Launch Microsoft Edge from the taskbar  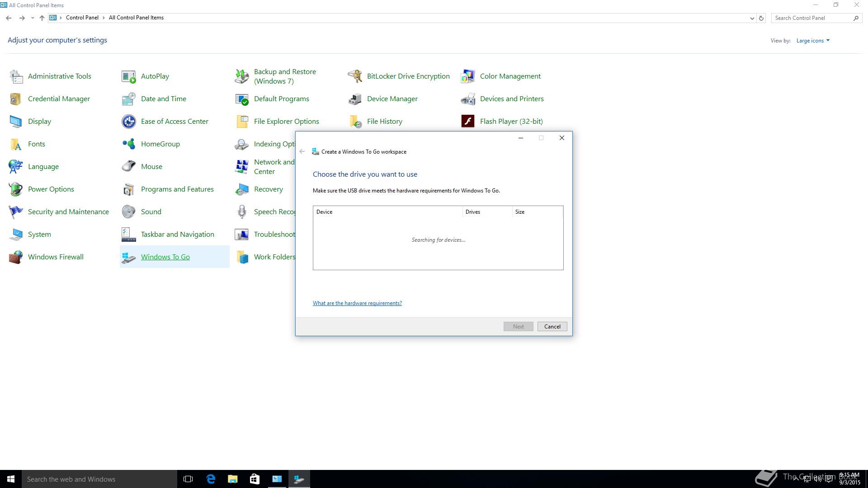tap(210, 479)
